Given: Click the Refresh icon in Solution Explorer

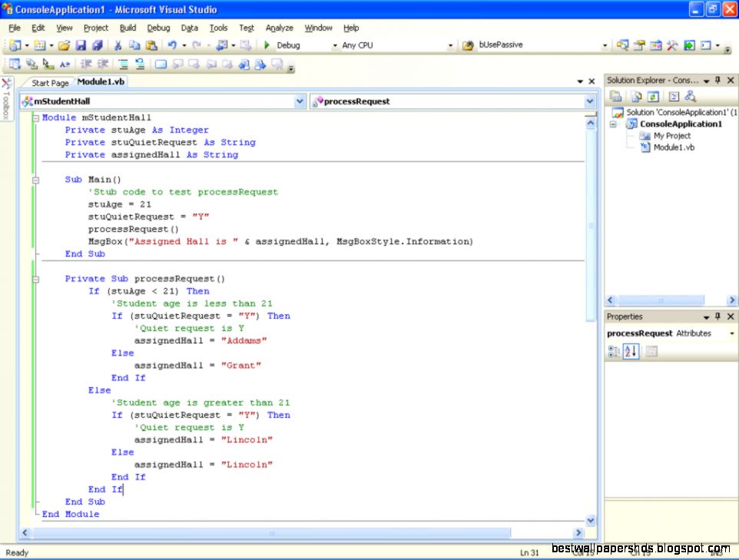Looking at the screenshot, I should point(653,97).
